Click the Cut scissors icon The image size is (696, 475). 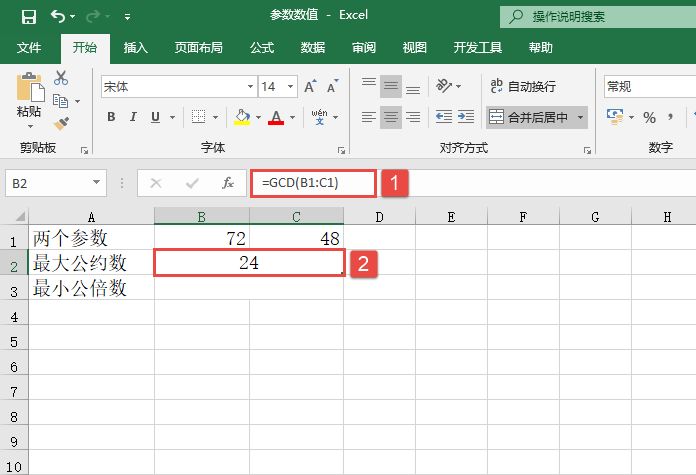pyautogui.click(x=61, y=77)
